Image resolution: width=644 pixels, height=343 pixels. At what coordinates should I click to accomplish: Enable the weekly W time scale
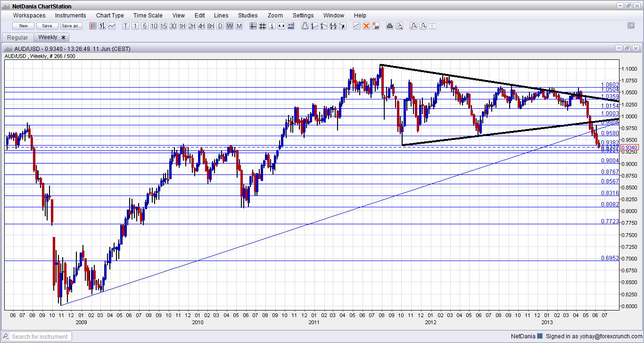230,26
